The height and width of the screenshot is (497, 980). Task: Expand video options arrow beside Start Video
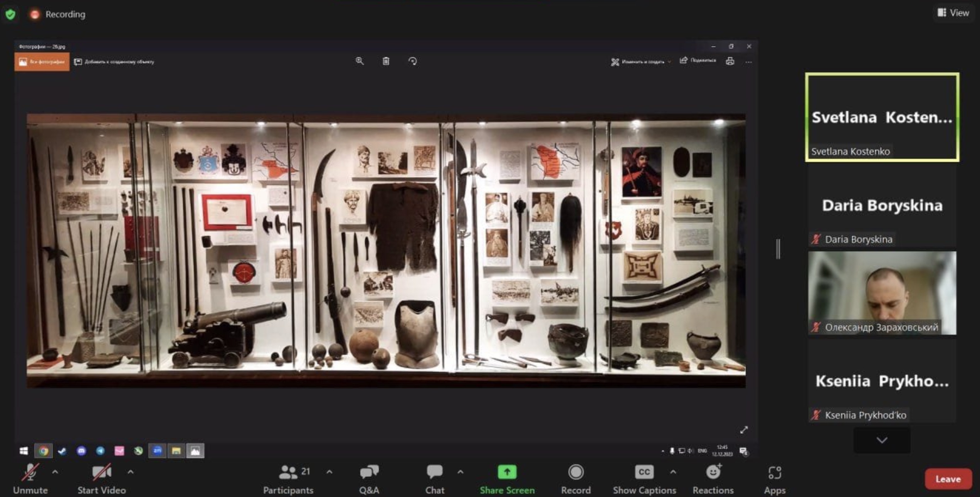[131, 472]
